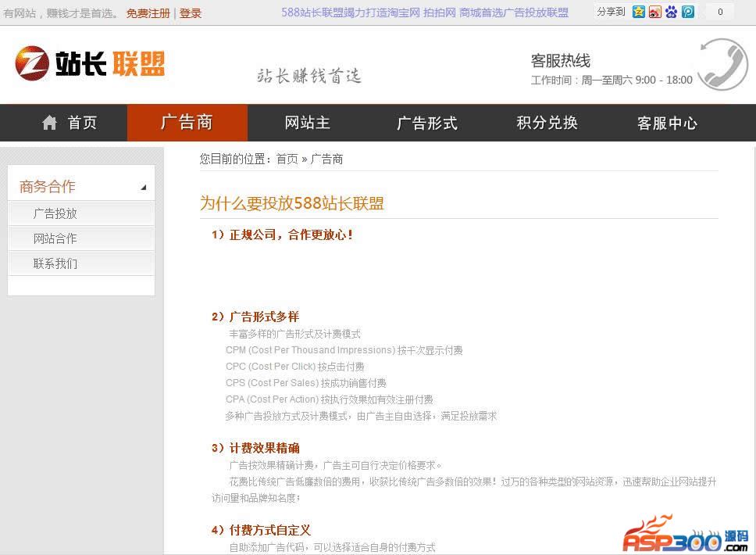Click the home icon next to 首页
The image size is (756, 555).
(49, 123)
